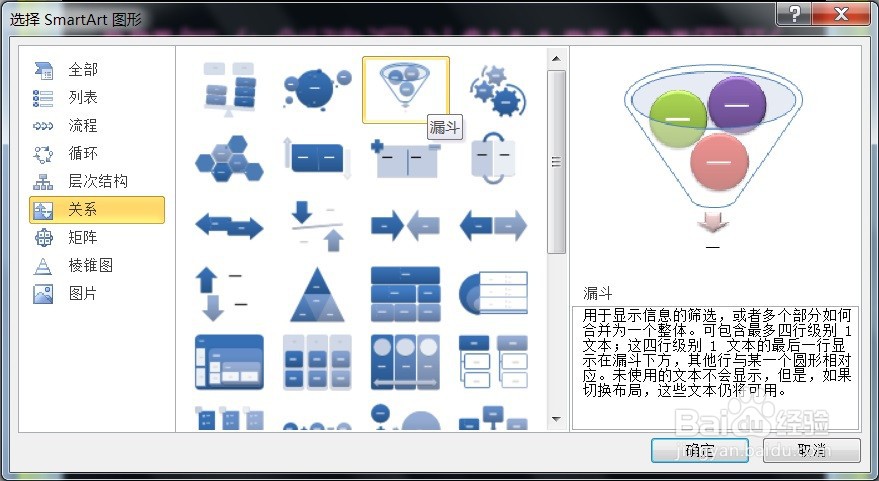Choose the Nested boxes layout
Viewport: 879px width, 481px height.
pos(229,362)
